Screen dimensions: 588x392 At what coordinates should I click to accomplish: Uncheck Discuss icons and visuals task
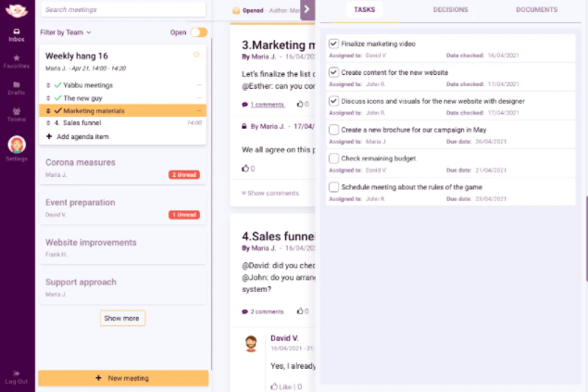pyautogui.click(x=333, y=101)
